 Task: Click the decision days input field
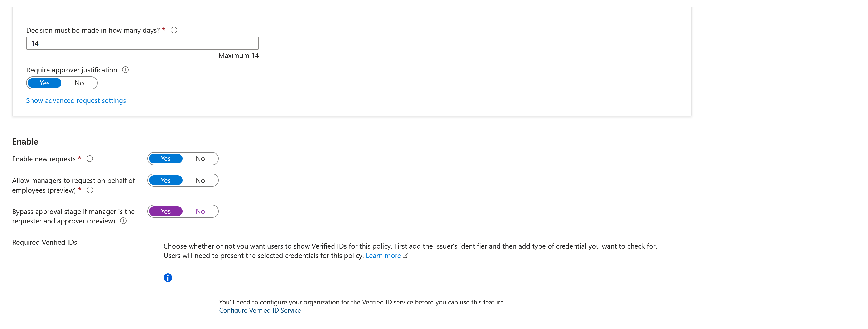coord(142,43)
